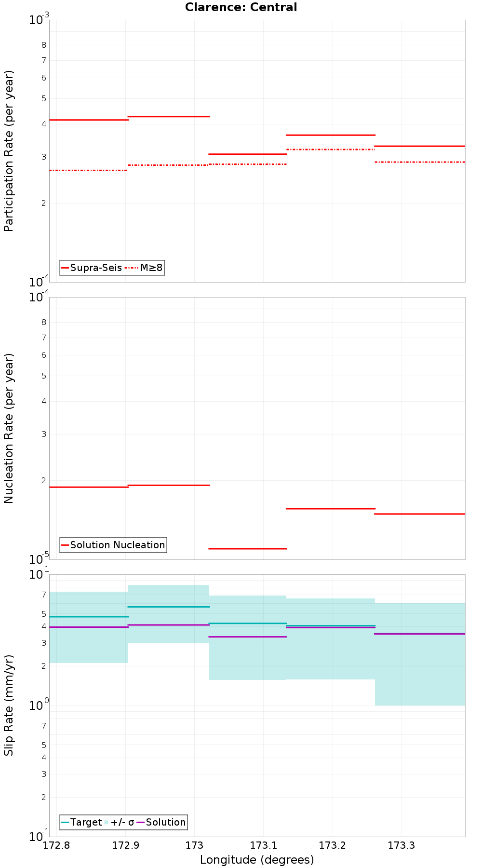Click the Participation Rate axis label

[x=9, y=151]
